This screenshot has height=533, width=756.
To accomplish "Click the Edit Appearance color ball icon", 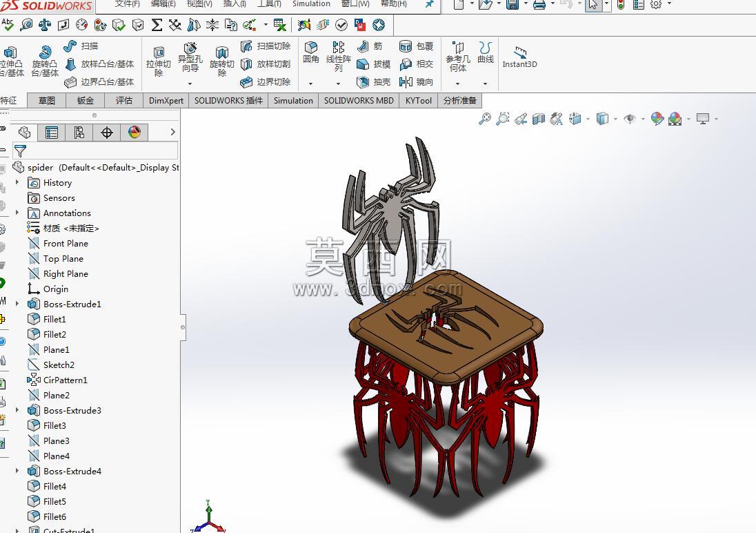I will click(x=657, y=119).
